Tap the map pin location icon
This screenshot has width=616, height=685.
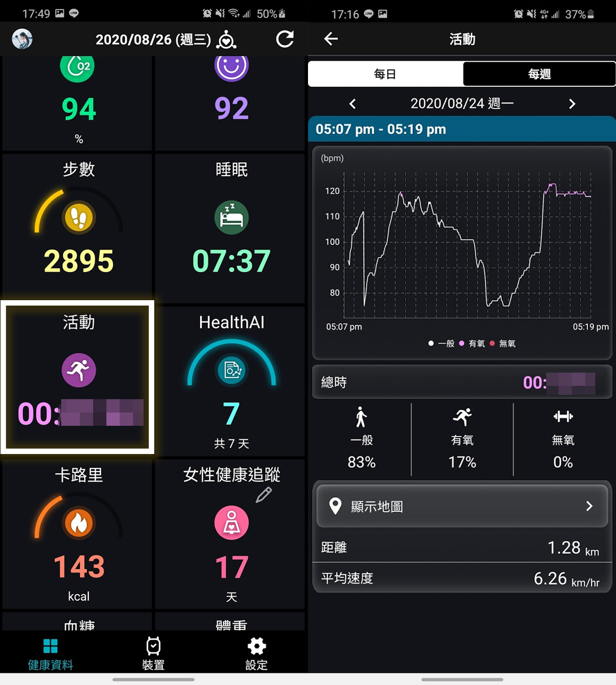pyautogui.click(x=335, y=506)
